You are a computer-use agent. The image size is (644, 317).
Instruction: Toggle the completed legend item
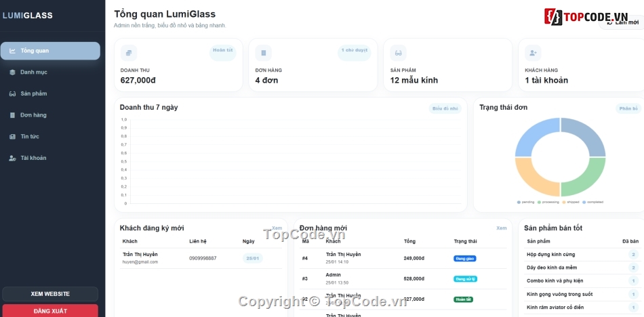pos(592,202)
